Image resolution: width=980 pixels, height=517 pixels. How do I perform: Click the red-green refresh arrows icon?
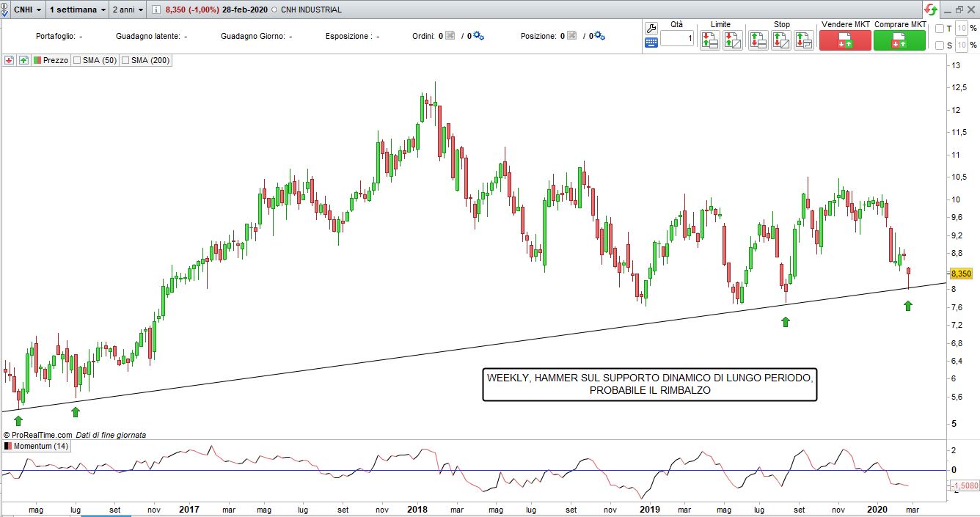click(930, 10)
